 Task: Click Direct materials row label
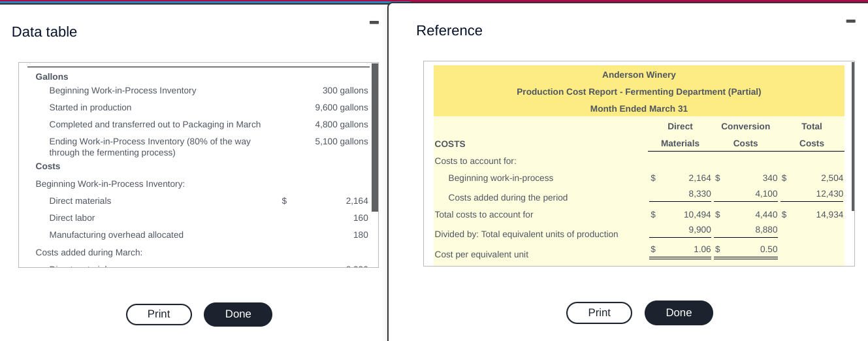click(80, 201)
